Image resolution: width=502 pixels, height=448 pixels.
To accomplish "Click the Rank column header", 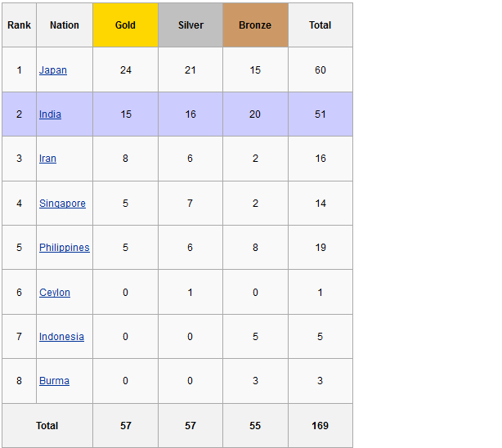I will [19, 25].
